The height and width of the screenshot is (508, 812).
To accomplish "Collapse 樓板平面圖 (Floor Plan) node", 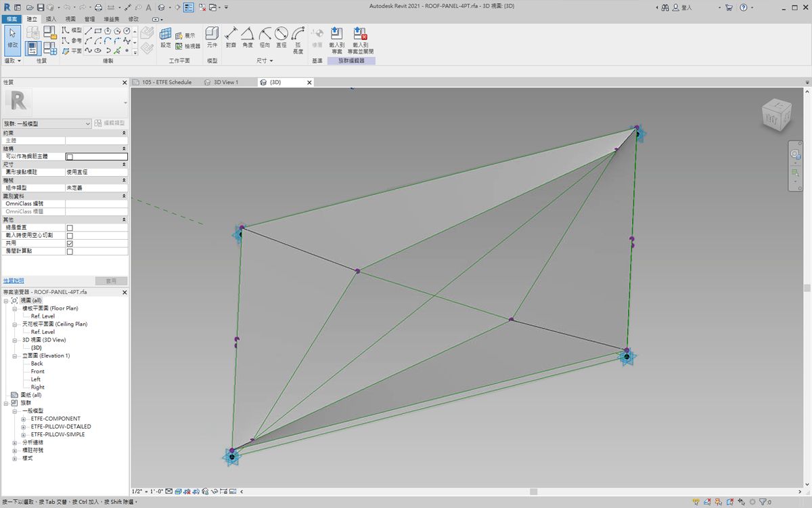I will click(x=15, y=308).
